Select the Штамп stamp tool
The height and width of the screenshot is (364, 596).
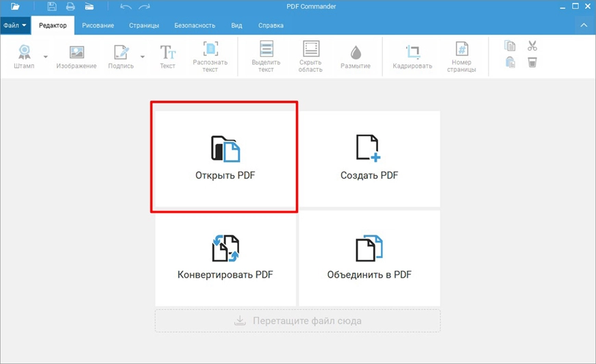pos(25,57)
